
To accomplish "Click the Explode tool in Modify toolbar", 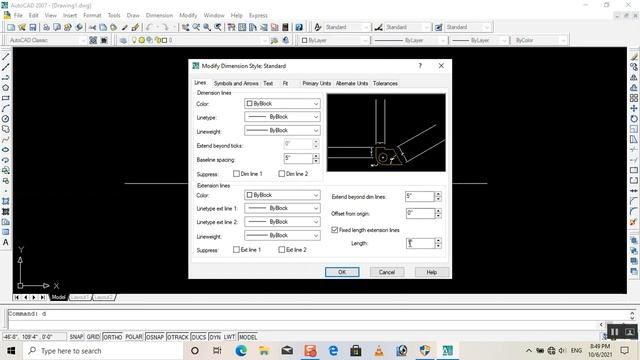I will 633,222.
